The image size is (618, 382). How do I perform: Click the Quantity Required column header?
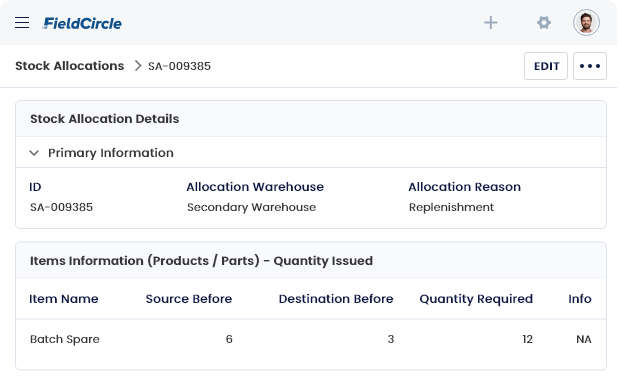tap(476, 299)
